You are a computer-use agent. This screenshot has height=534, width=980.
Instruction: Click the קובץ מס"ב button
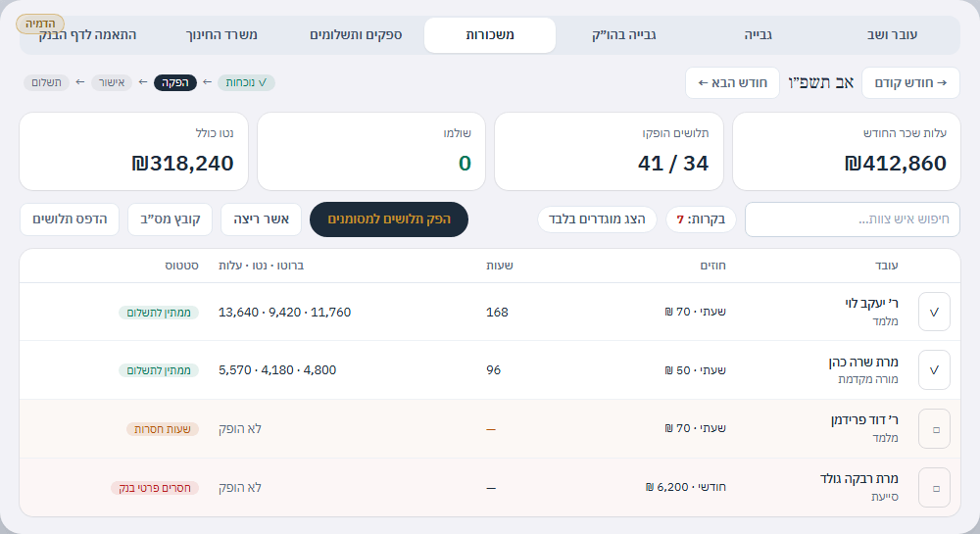(170, 219)
